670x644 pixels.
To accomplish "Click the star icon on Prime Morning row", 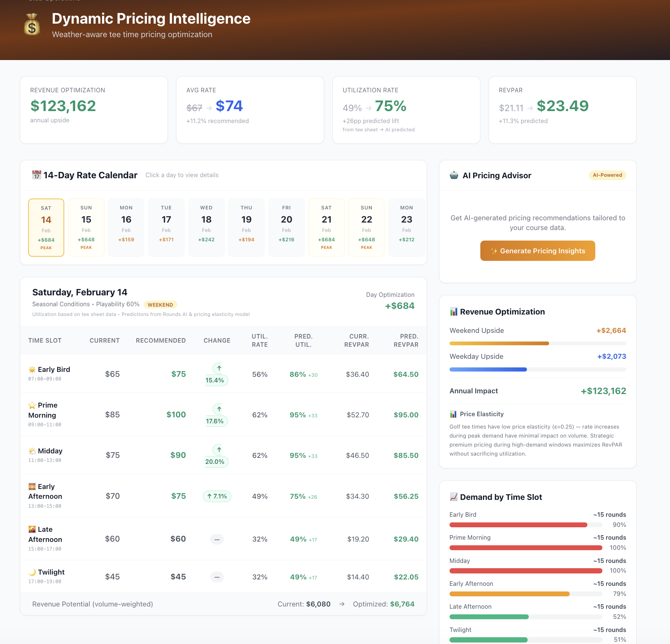I will 32,405.
